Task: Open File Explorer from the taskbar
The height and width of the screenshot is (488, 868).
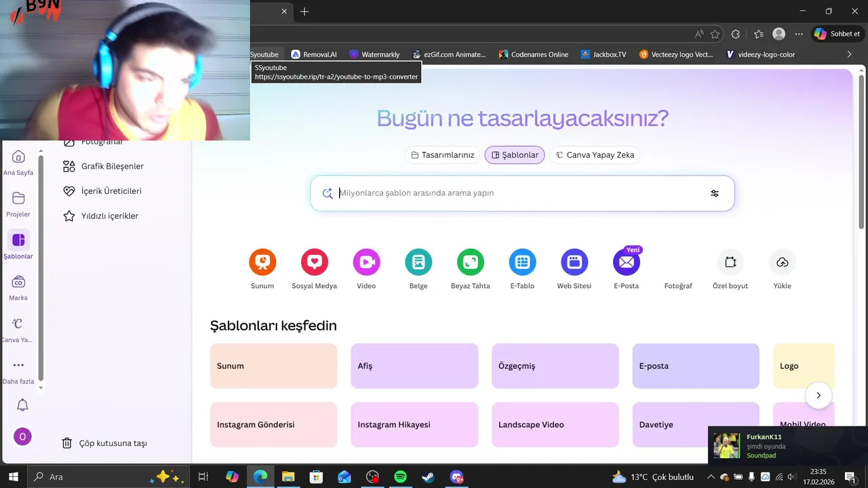Action: 288,477
